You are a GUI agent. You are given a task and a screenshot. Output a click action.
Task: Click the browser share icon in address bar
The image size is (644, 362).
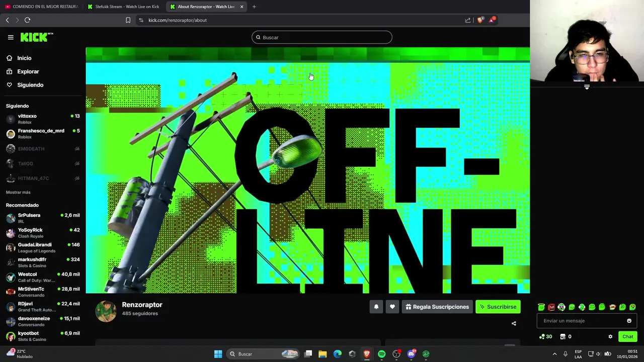point(468,20)
